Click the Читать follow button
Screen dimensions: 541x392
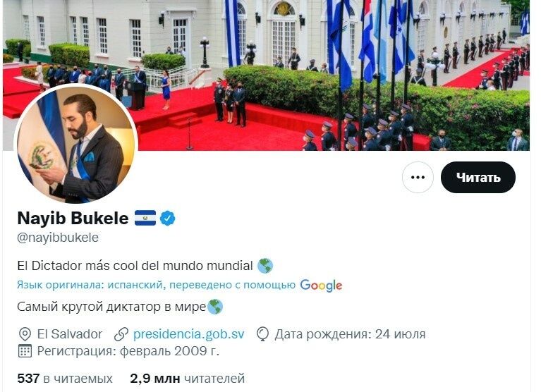click(x=478, y=177)
